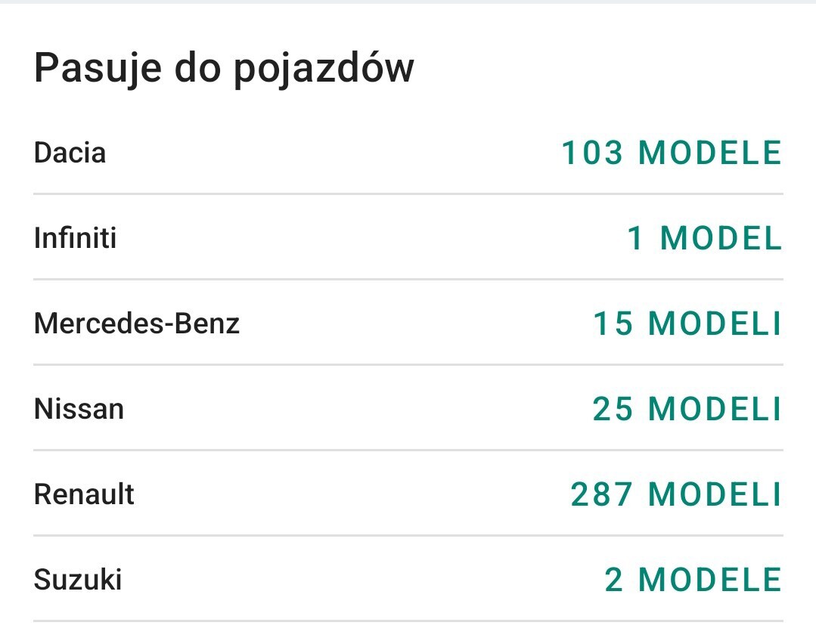Viewport: 816px width, 644px height.
Task: Open the 2 MODELE link for Suzuki
Action: [x=693, y=581]
